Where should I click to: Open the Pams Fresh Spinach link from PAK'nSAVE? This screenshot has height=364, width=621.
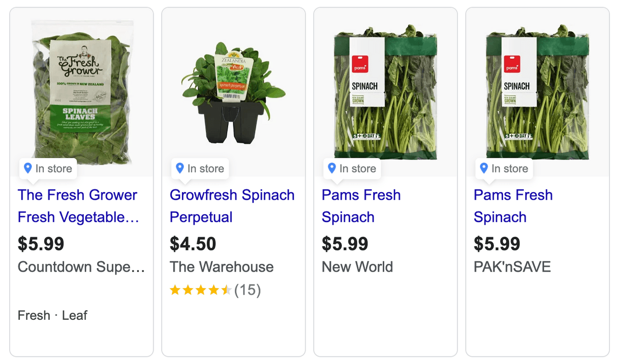[513, 206]
